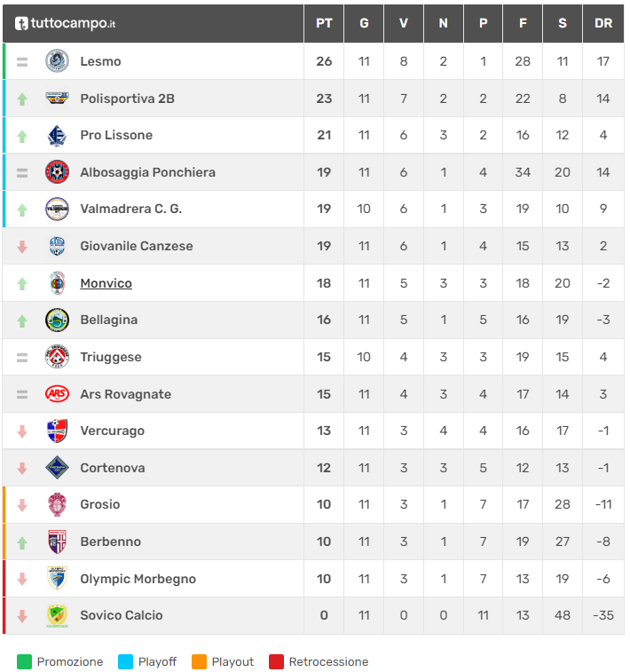The height and width of the screenshot is (672, 630).
Task: Open the Valmadrera C. G. team page
Action: (131, 209)
